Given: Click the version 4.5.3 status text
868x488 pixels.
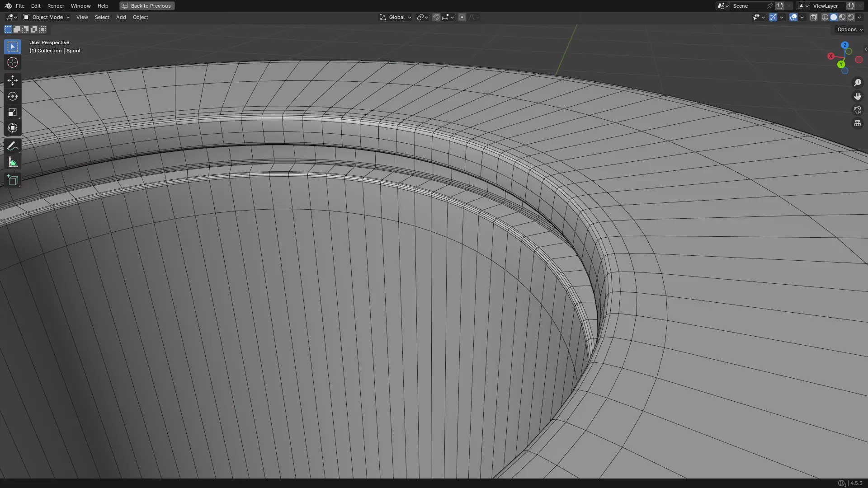Looking at the screenshot, I should click(856, 483).
